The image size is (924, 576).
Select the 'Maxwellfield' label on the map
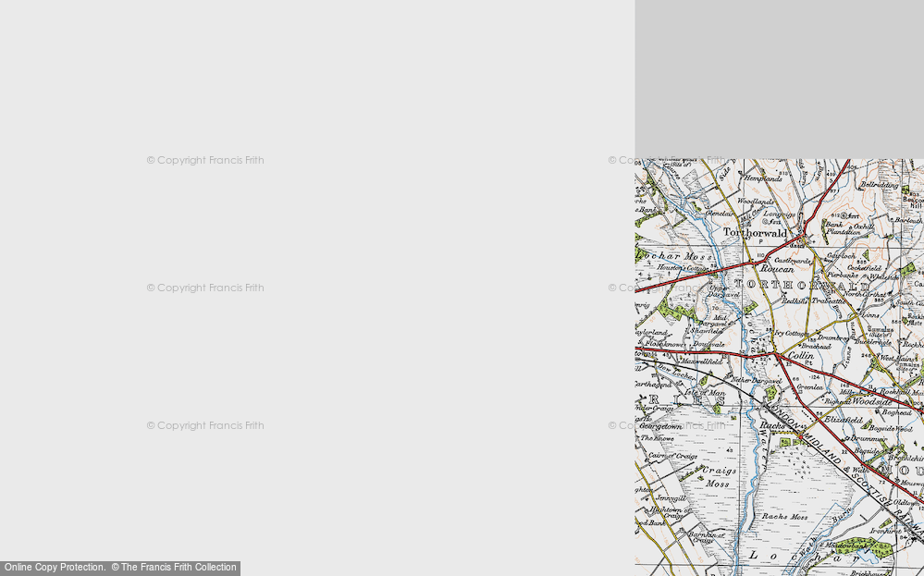pos(702,362)
